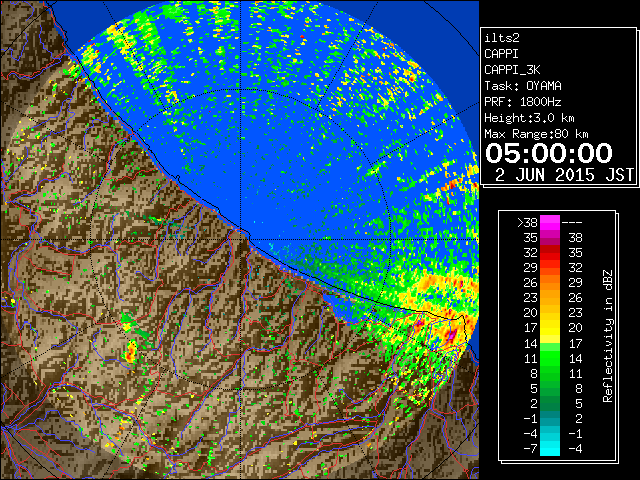Click the '>38' legend label
Viewport: 640px width, 480px height.
527,223
